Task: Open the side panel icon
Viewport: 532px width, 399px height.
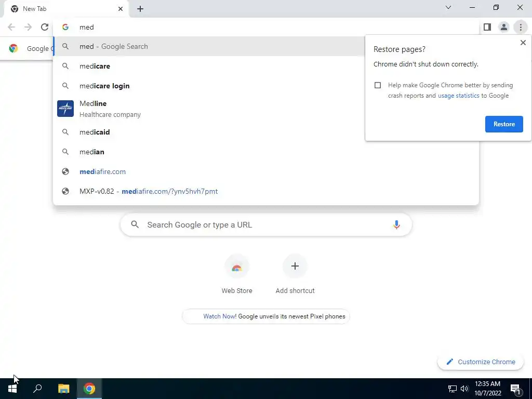Action: coord(487,27)
